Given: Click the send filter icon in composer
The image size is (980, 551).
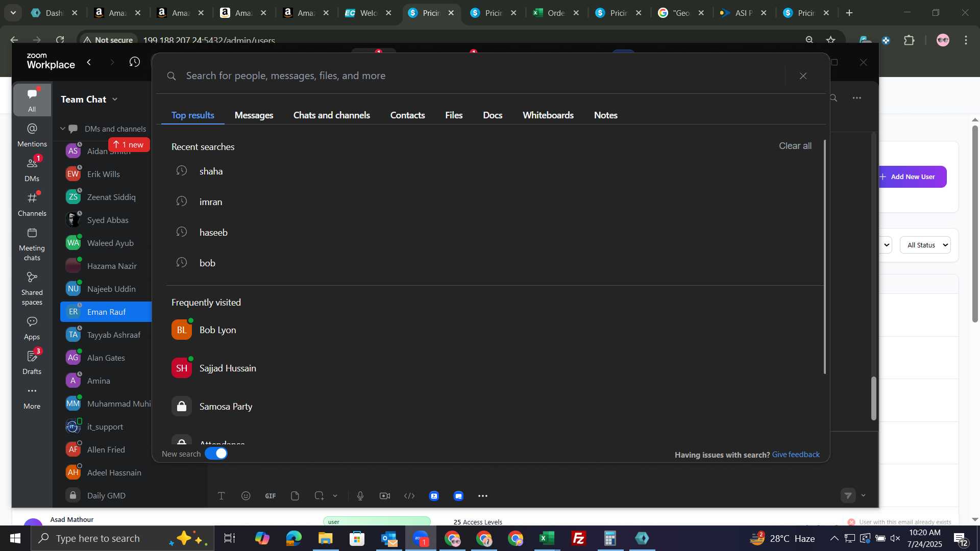Looking at the screenshot, I should [x=848, y=495].
